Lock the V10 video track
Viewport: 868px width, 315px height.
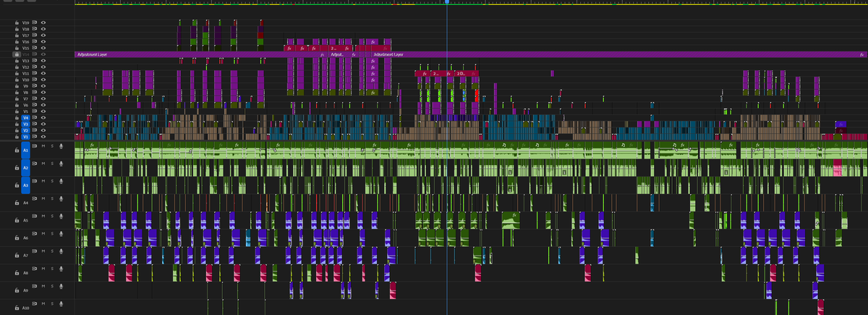[17, 80]
